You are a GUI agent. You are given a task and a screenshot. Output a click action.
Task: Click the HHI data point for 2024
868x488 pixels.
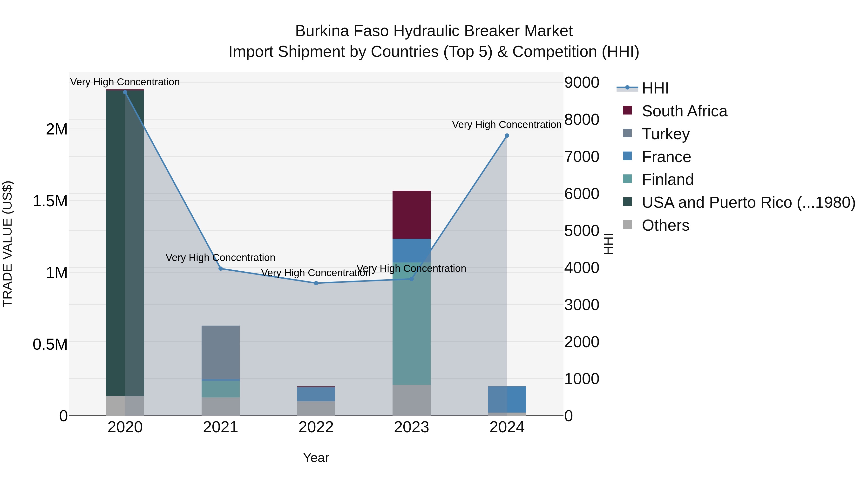coord(507,136)
